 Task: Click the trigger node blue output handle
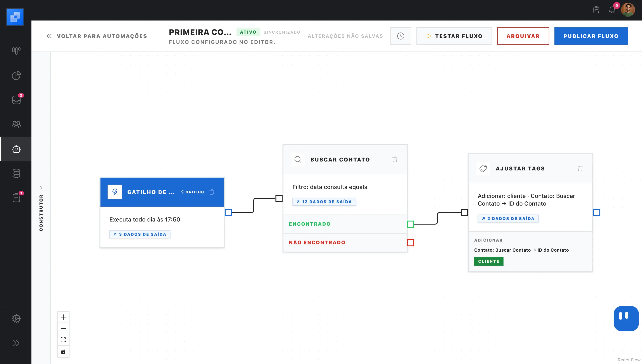(x=228, y=213)
